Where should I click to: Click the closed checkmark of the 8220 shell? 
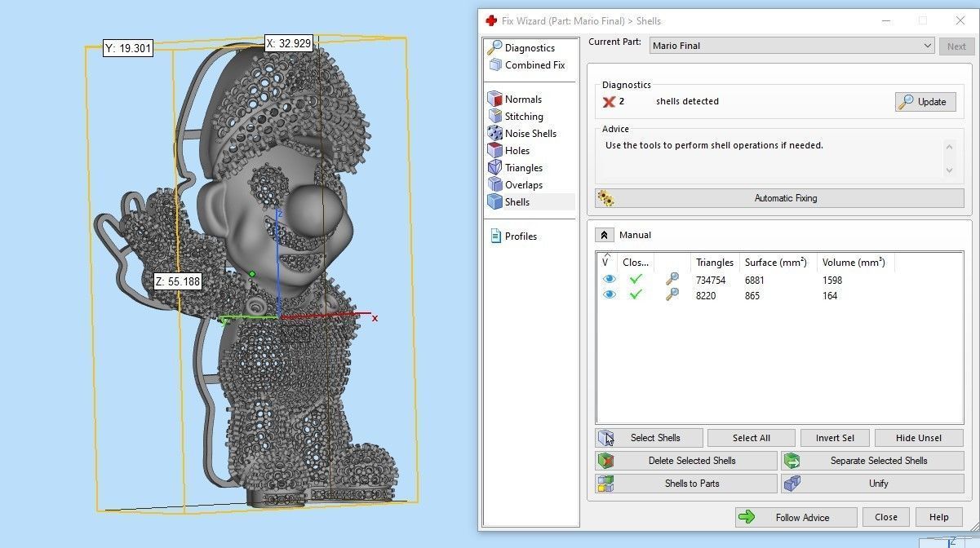pos(636,295)
